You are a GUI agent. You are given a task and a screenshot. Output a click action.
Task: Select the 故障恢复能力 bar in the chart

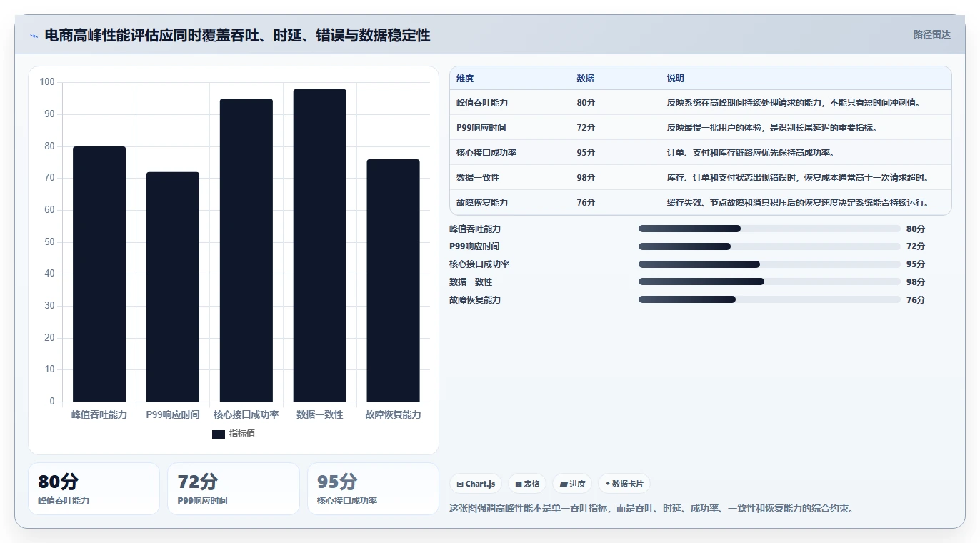pos(394,280)
